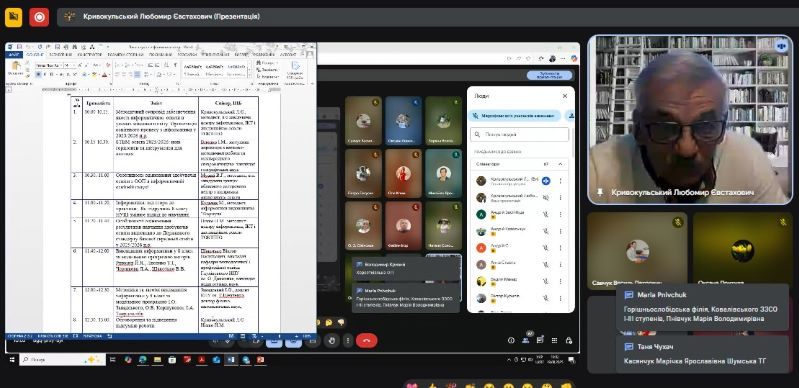799x388 pixels.
Task: Toggle mute icon for Андрій Заклінця participant
Action: pos(546,214)
